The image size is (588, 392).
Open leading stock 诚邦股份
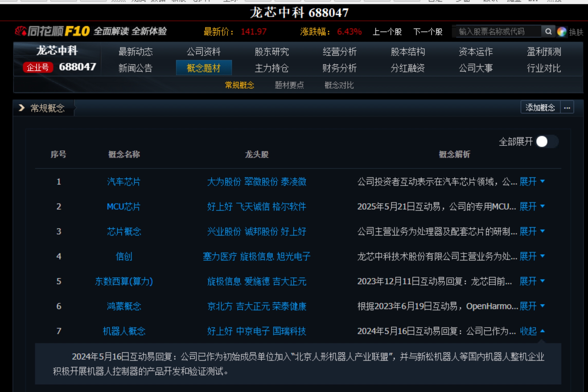[x=261, y=231]
